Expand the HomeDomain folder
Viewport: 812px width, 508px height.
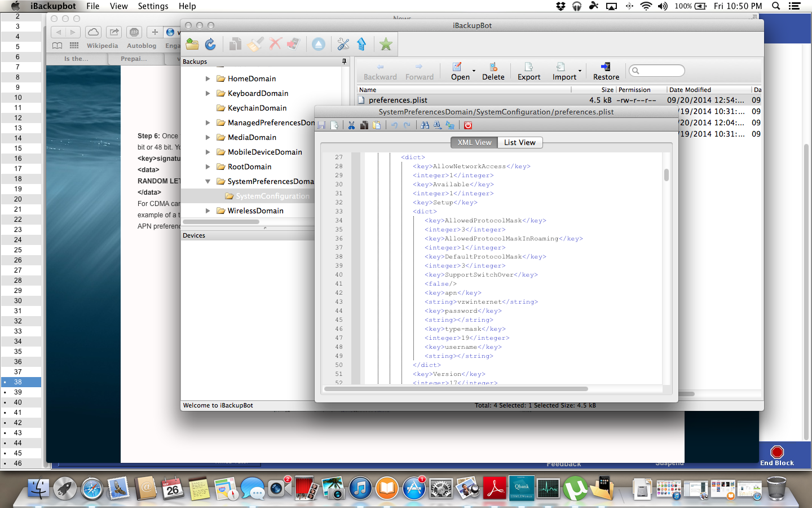[208, 78]
